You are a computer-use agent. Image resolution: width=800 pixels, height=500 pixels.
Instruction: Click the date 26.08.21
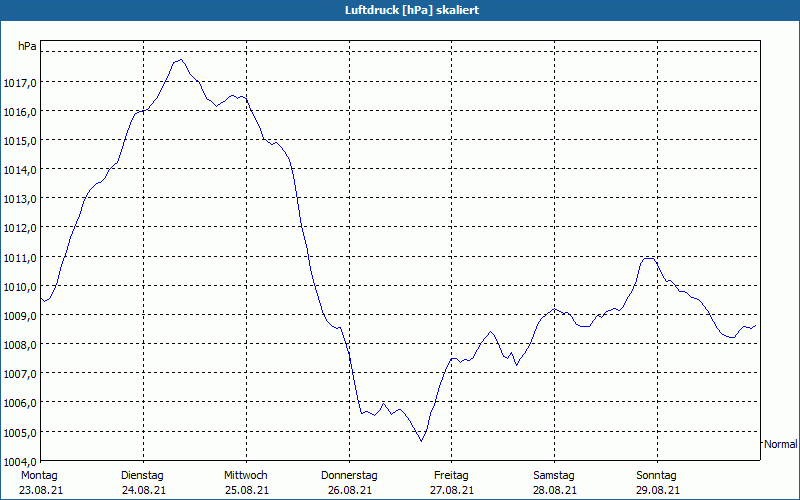tap(349, 490)
